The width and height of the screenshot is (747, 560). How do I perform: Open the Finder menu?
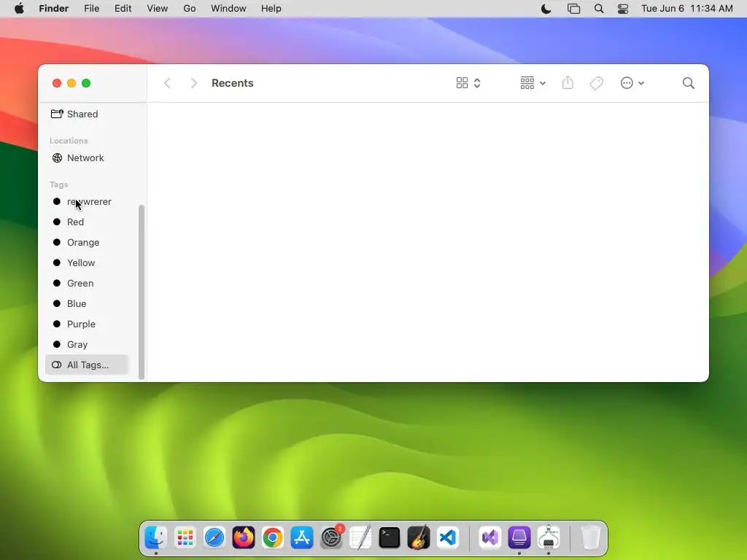coord(54,9)
